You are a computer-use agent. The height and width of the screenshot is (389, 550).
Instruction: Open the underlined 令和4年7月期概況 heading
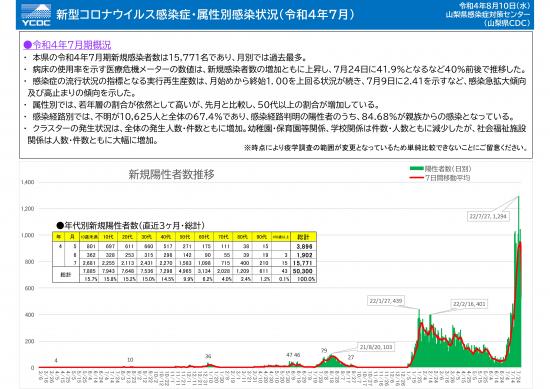pyautogui.click(x=67, y=45)
